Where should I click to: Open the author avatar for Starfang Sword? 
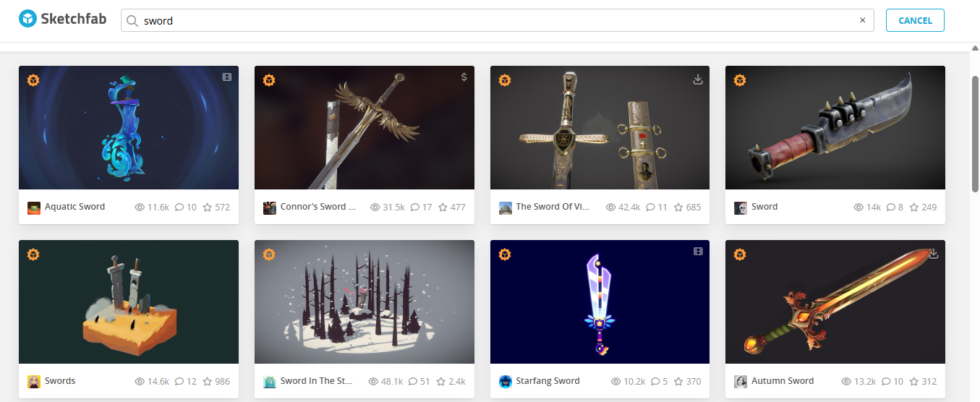(x=505, y=382)
